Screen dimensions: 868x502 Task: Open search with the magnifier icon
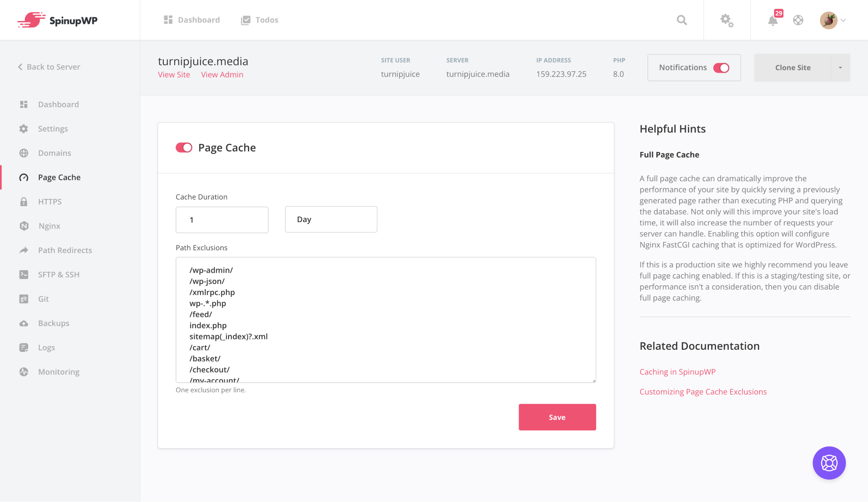click(682, 20)
